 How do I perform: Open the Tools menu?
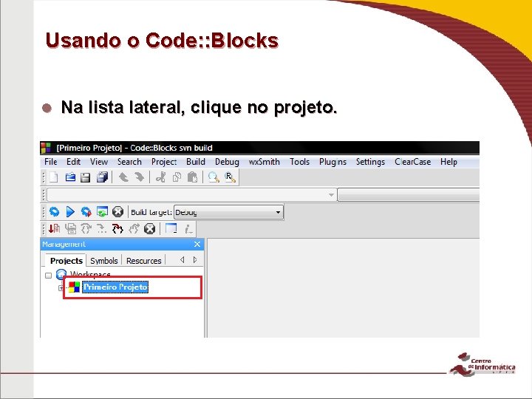pos(299,162)
